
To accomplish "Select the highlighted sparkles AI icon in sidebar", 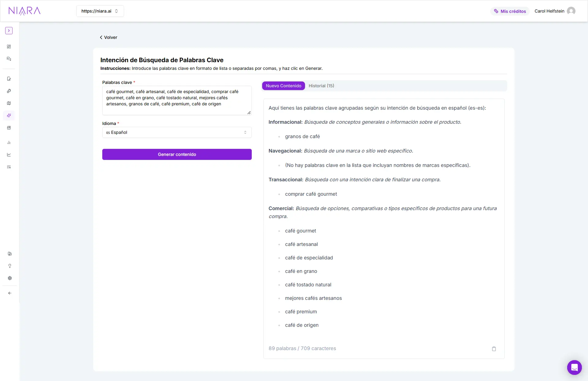I will (9, 115).
